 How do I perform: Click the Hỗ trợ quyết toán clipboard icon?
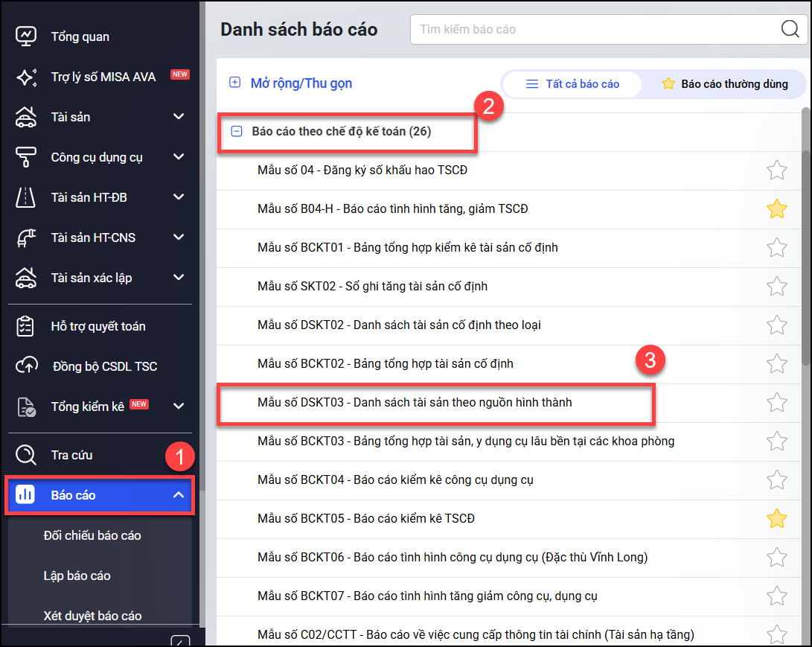tap(26, 326)
